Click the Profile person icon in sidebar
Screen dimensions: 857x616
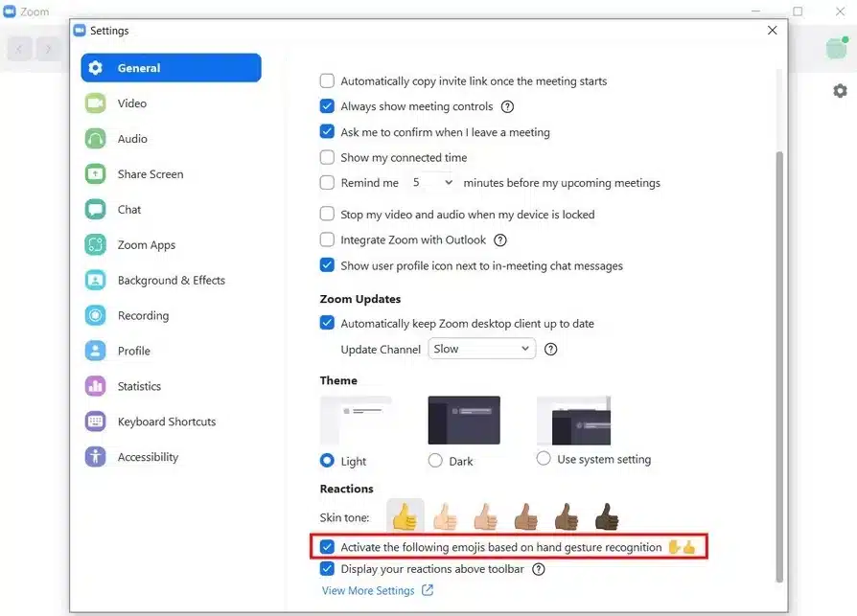click(x=96, y=351)
